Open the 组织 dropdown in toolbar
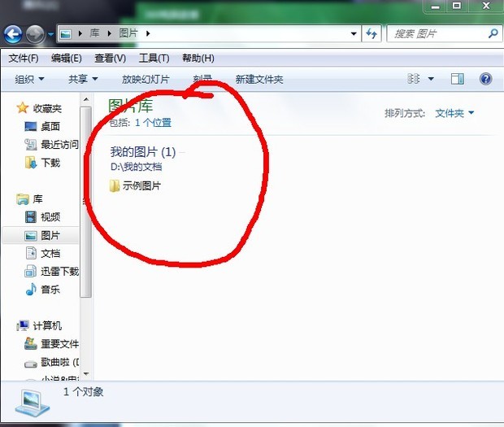Screen dimensions: 504x427 pyautogui.click(x=29, y=79)
